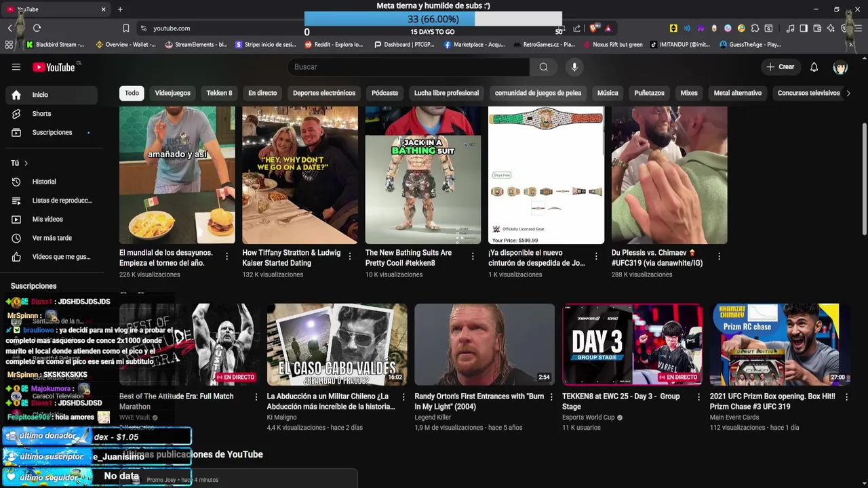Reload the page with the refresh icon
The width and height of the screenshot is (868, 488).
(37, 28)
